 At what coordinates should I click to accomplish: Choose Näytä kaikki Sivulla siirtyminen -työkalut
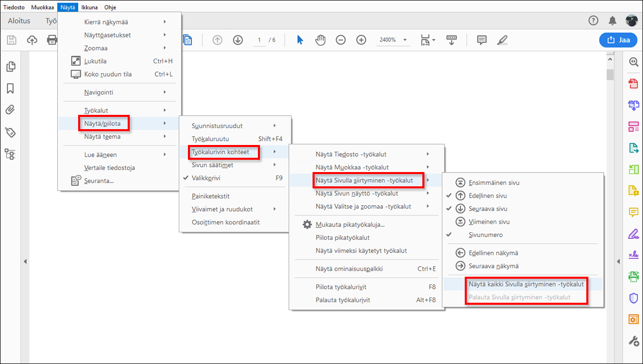(526, 284)
